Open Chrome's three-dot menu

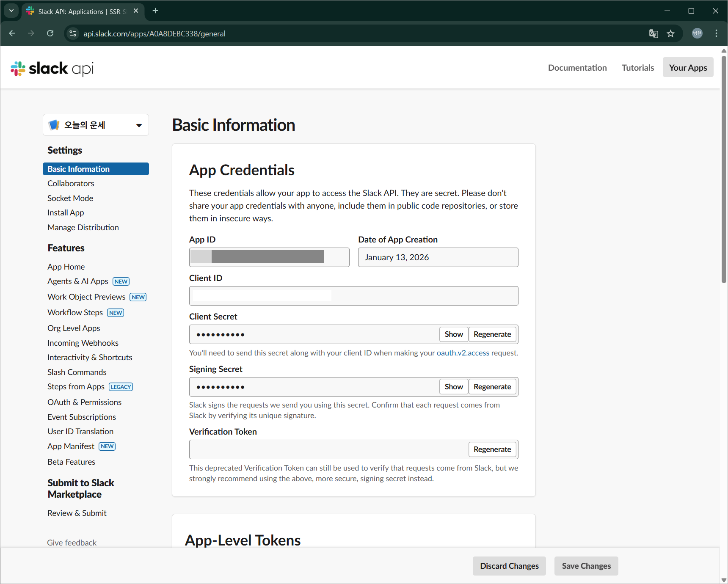pos(716,33)
